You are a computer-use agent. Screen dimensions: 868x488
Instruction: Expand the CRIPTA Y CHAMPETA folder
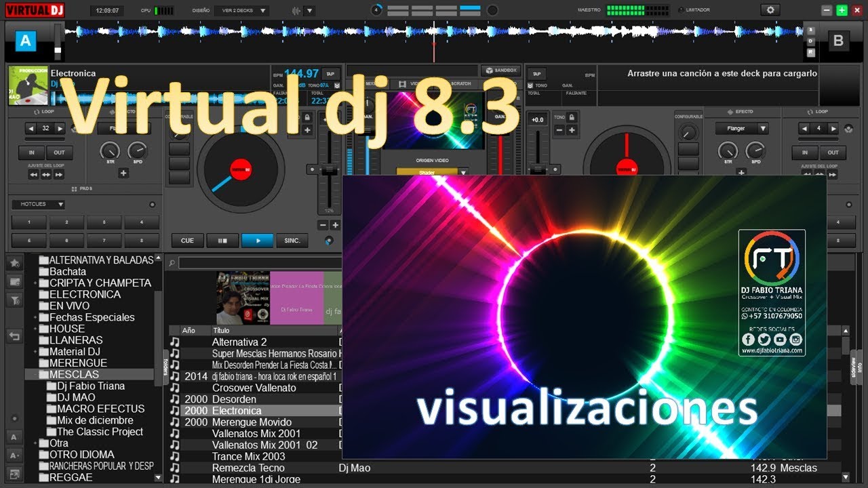tap(35, 283)
